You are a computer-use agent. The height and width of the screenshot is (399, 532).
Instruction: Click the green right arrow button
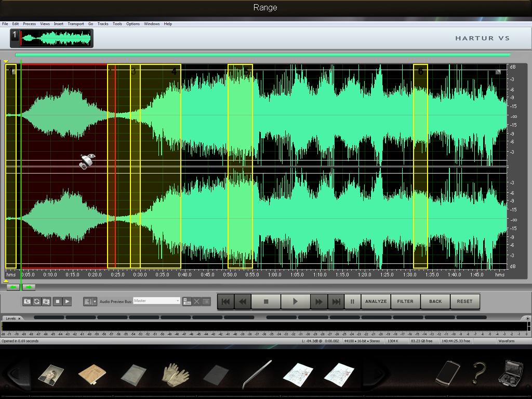tap(29, 287)
